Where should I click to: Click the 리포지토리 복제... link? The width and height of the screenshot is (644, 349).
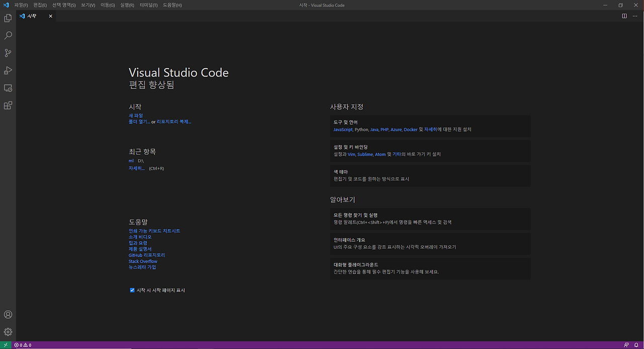[x=174, y=121]
